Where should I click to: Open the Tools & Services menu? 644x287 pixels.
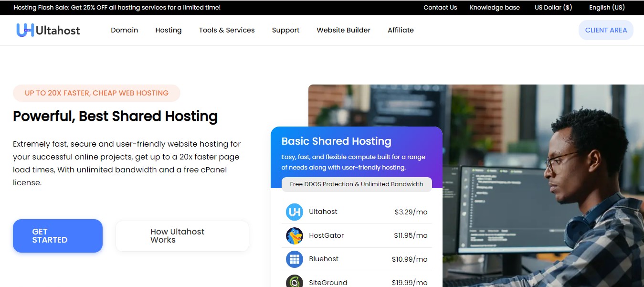(x=227, y=30)
